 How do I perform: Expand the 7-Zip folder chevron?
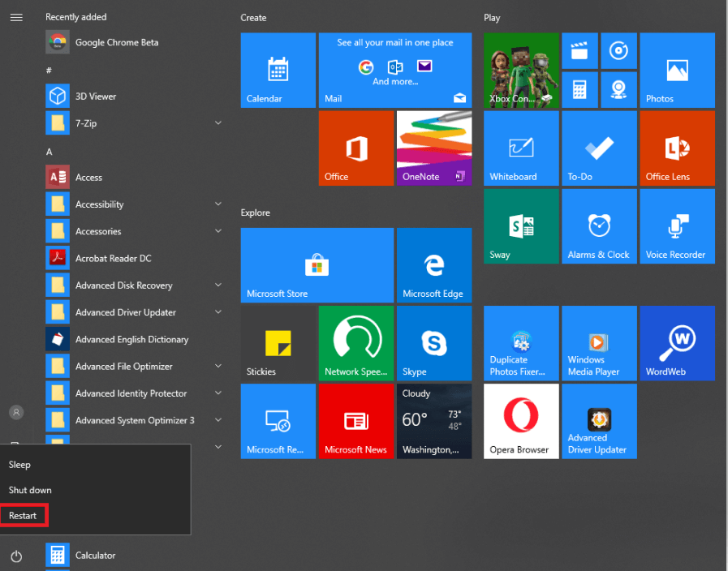point(218,122)
